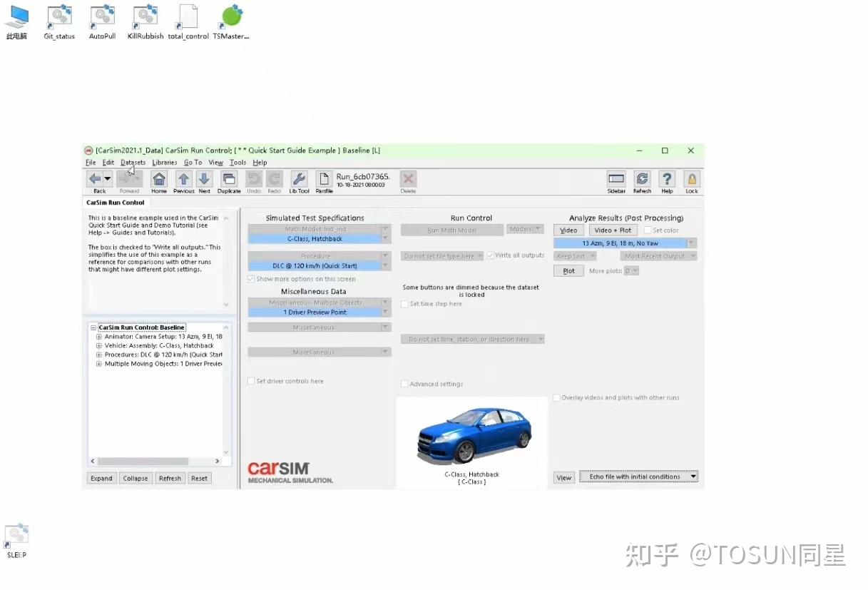This screenshot has width=868, height=590.
Task: Open the Libraries menu
Action: (x=165, y=162)
